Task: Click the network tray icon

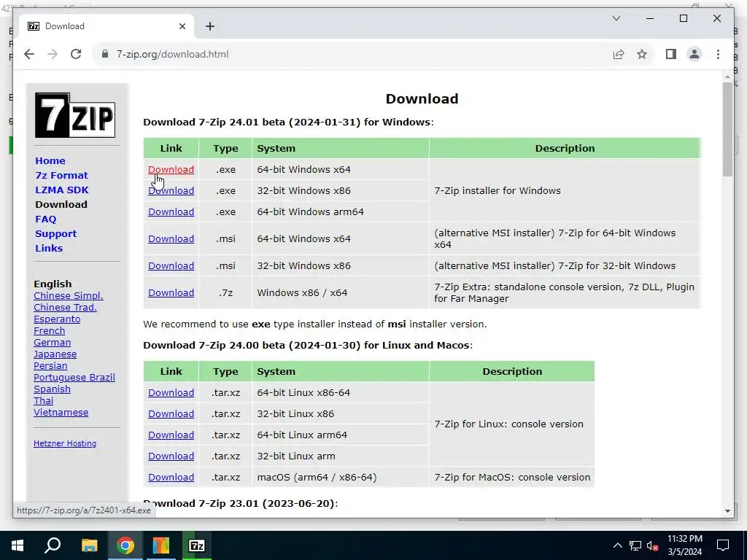Action: (x=635, y=545)
